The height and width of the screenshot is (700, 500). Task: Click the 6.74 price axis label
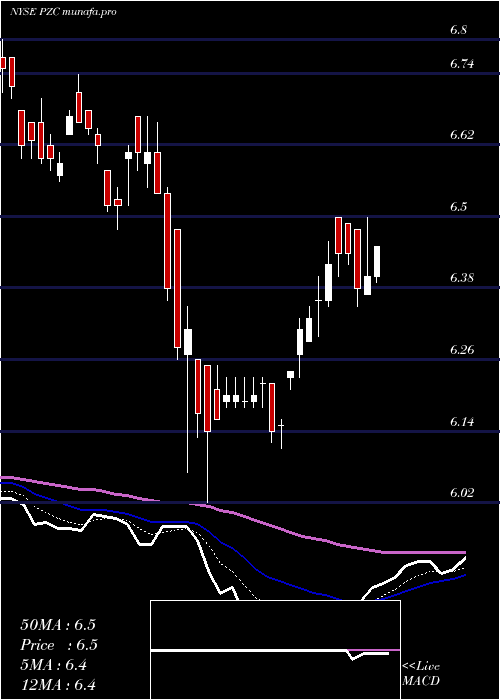tap(462, 64)
